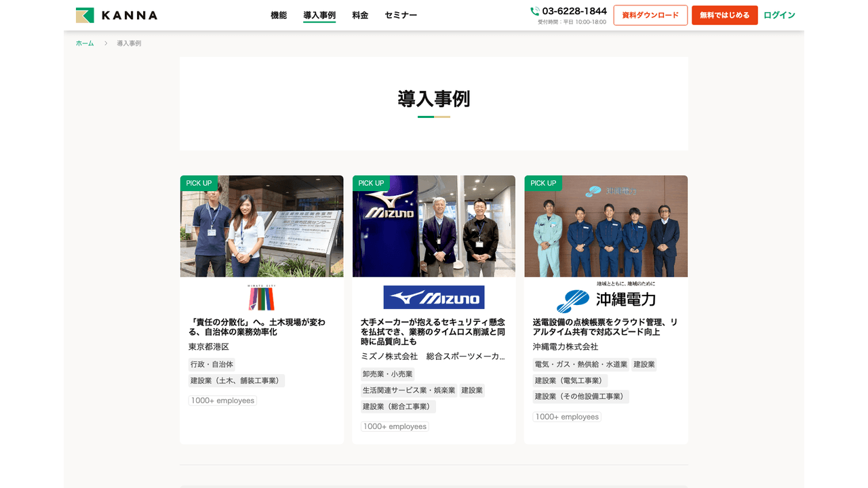Viewport: 868px width, 488px height.
Task: Open the Mizuno case study photo
Action: tap(434, 226)
